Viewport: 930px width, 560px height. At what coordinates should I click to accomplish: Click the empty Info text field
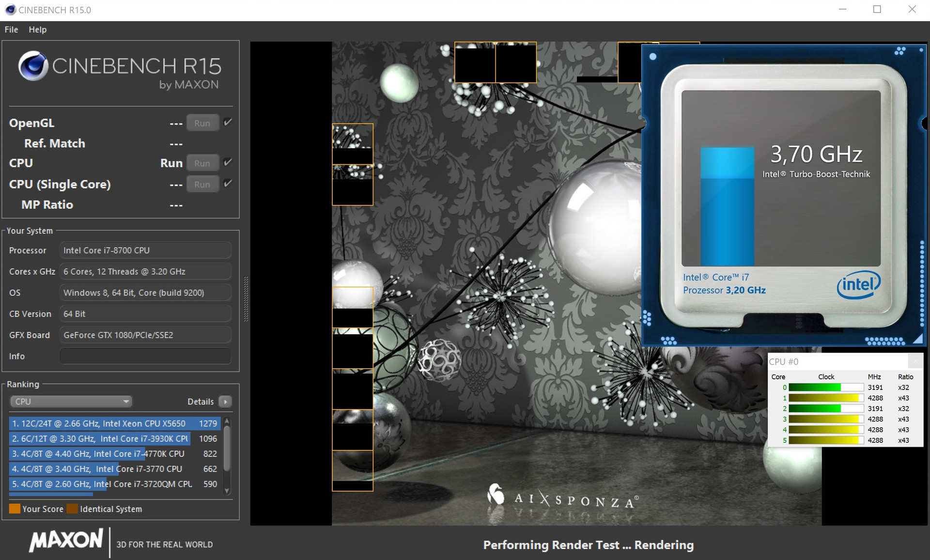coord(145,356)
